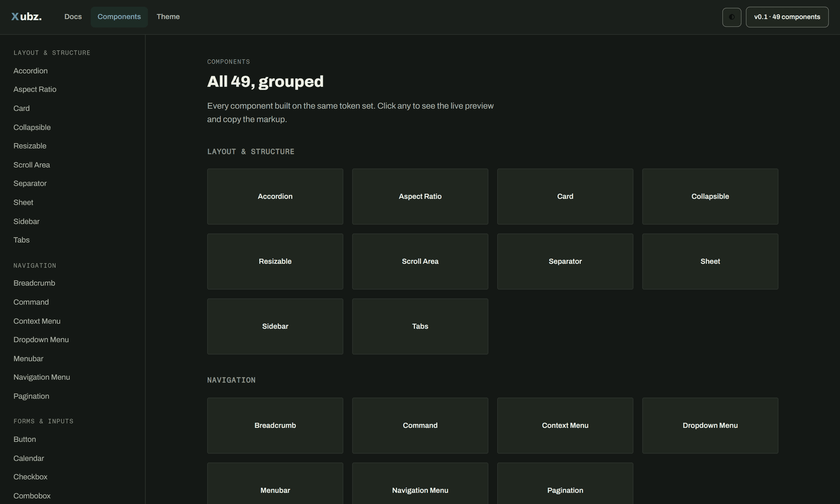Select the Command component card
This screenshot has width=840, height=504.
(420, 426)
